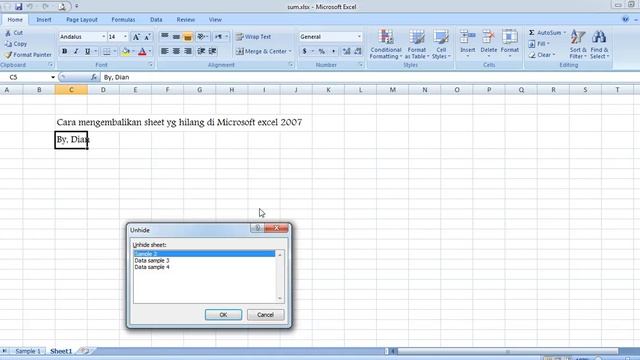The width and height of the screenshot is (640, 360).
Task: Toggle Wrap Text
Action: (x=253, y=37)
